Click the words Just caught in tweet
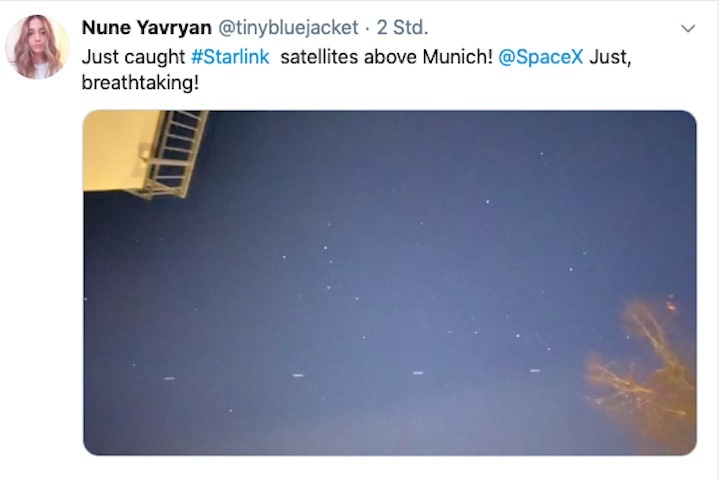This screenshot has width=720, height=479. click(x=133, y=57)
